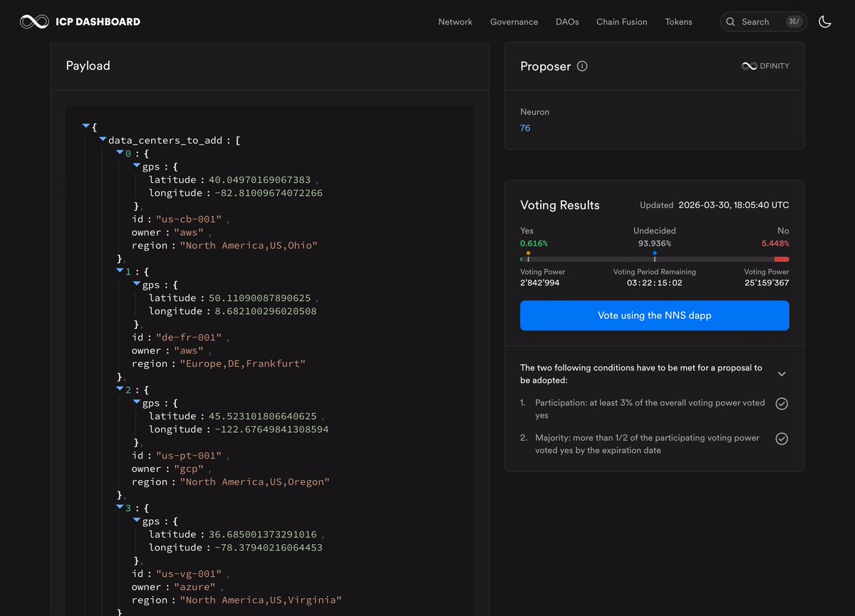Screen dimensions: 855x616
Task: Select region "North America,US,Ohio"
Action: pos(249,246)
